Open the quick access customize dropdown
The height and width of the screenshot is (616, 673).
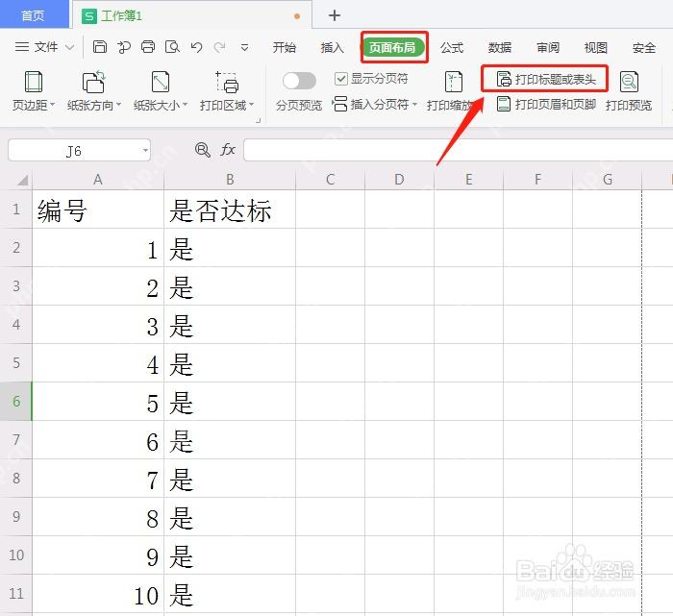coord(244,47)
